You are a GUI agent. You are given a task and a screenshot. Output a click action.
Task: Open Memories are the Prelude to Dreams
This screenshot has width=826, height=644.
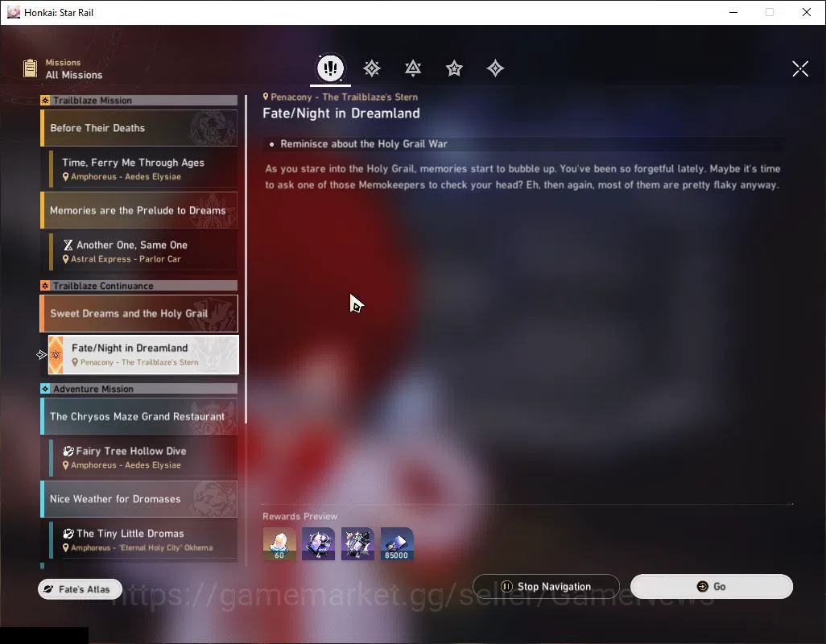[x=139, y=210]
